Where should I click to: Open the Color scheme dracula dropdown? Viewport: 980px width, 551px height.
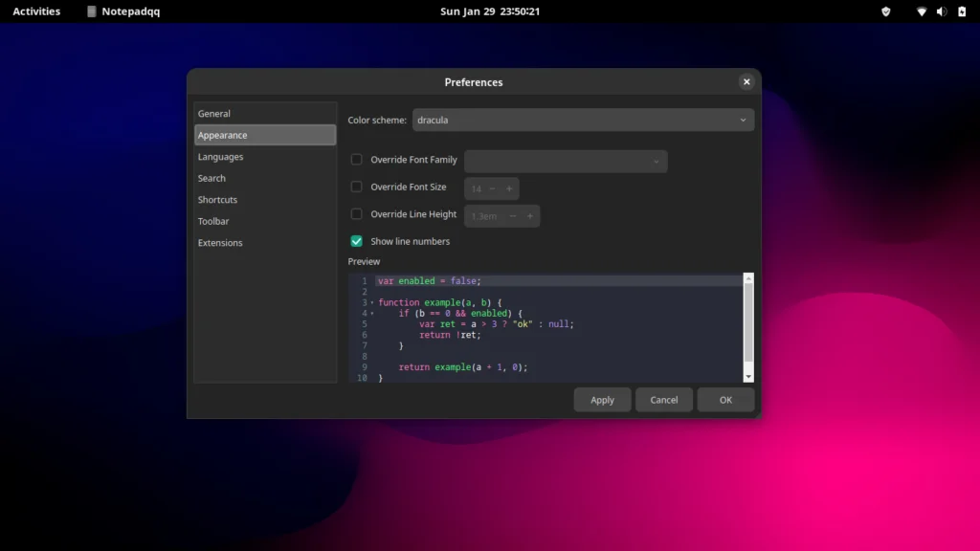[583, 121]
